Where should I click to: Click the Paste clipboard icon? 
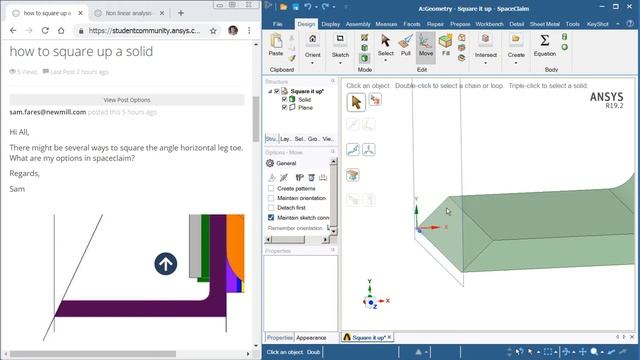pyautogui.click(x=276, y=41)
